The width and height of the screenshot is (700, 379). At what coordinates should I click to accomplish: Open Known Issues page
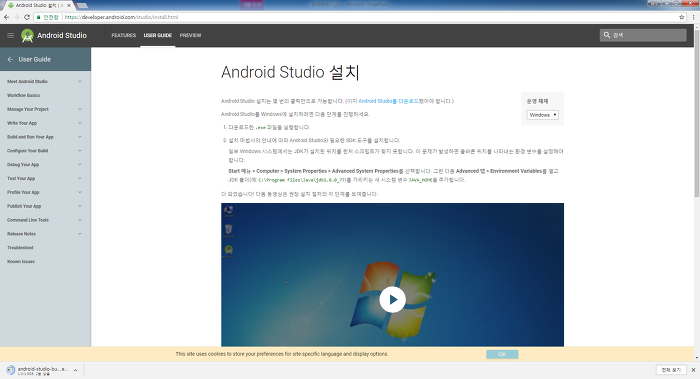(x=21, y=261)
